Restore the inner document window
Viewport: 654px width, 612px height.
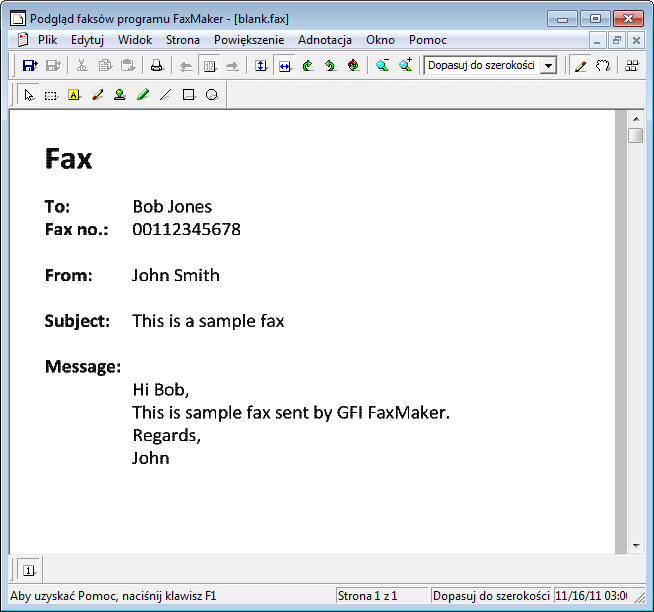pos(617,41)
